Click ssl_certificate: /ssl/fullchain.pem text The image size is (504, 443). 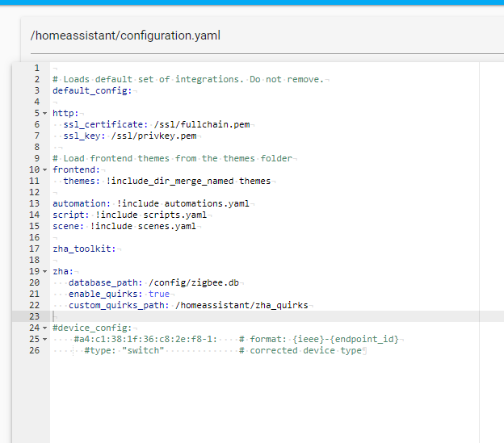tap(157, 124)
